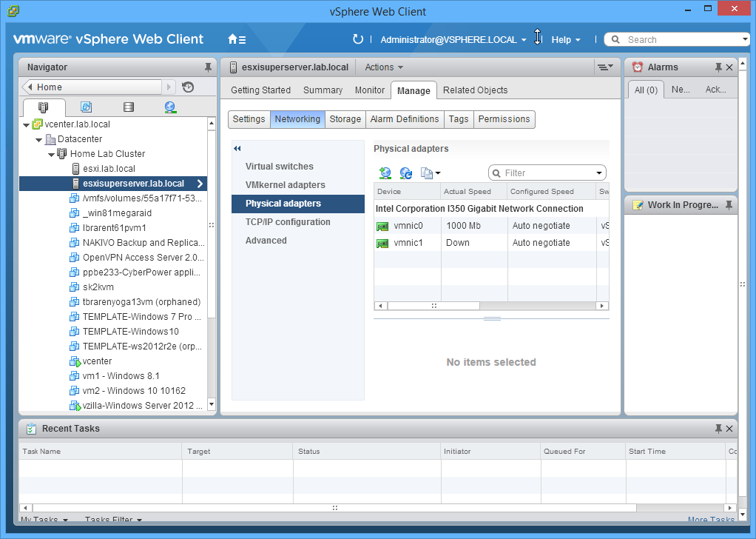
Task: Collapse the Datacenter tree node
Action: point(39,140)
